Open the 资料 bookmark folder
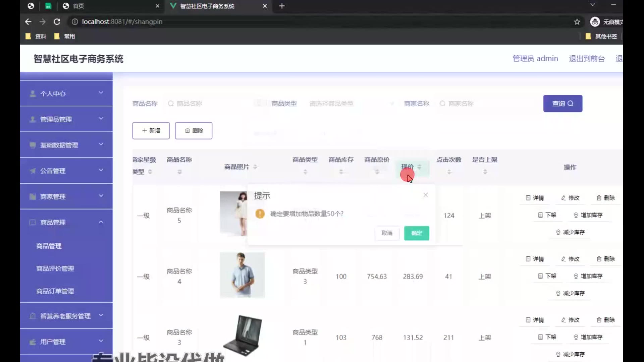Image resolution: width=644 pixels, height=362 pixels. click(x=36, y=36)
